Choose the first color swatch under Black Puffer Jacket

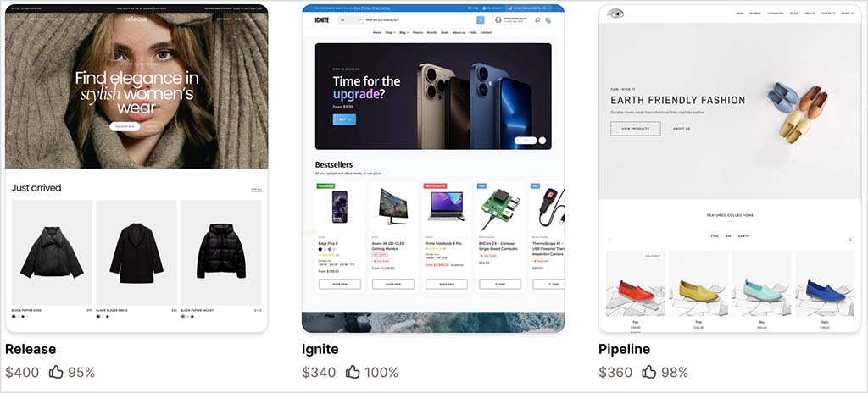[183, 317]
